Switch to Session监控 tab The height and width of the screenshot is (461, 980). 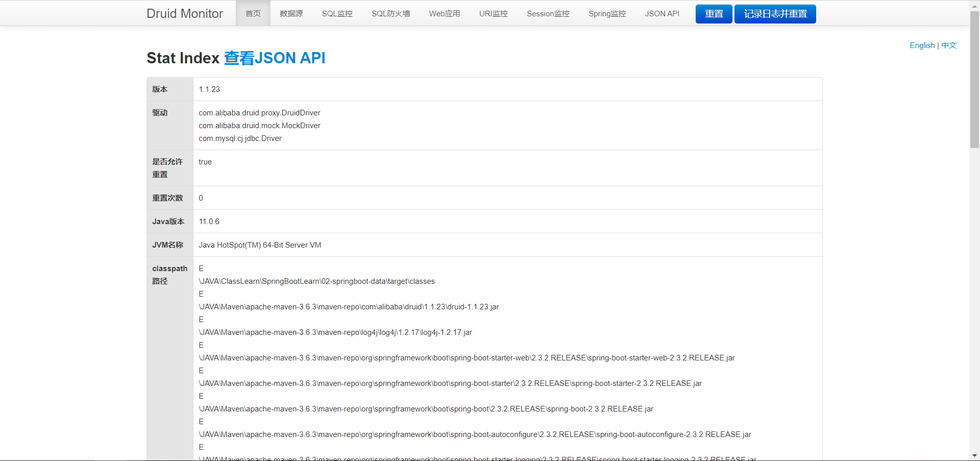pos(548,13)
